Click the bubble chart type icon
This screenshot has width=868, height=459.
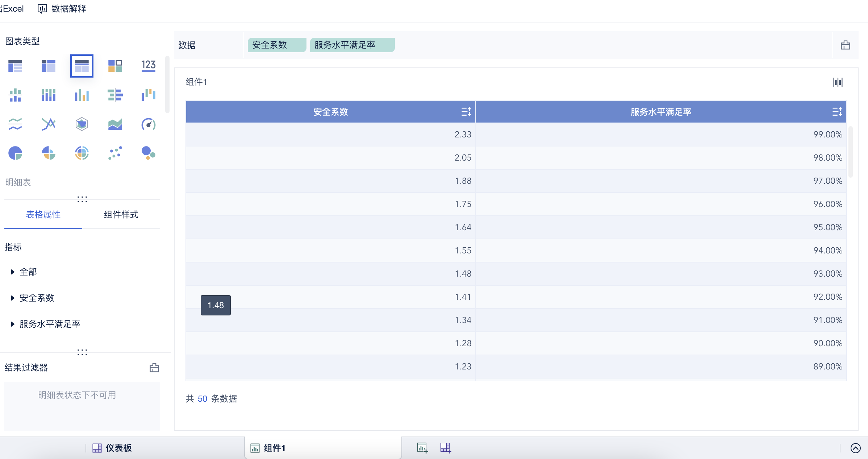coord(148,153)
